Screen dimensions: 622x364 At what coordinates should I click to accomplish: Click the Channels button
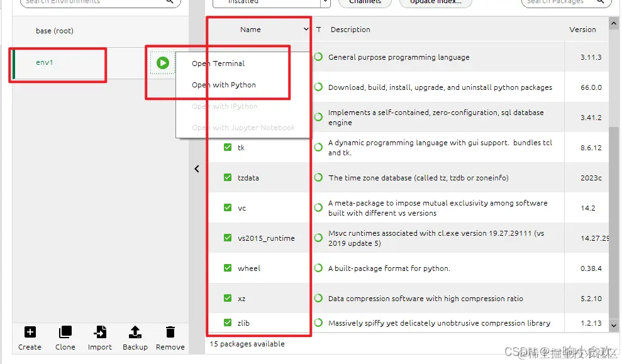[x=365, y=2]
